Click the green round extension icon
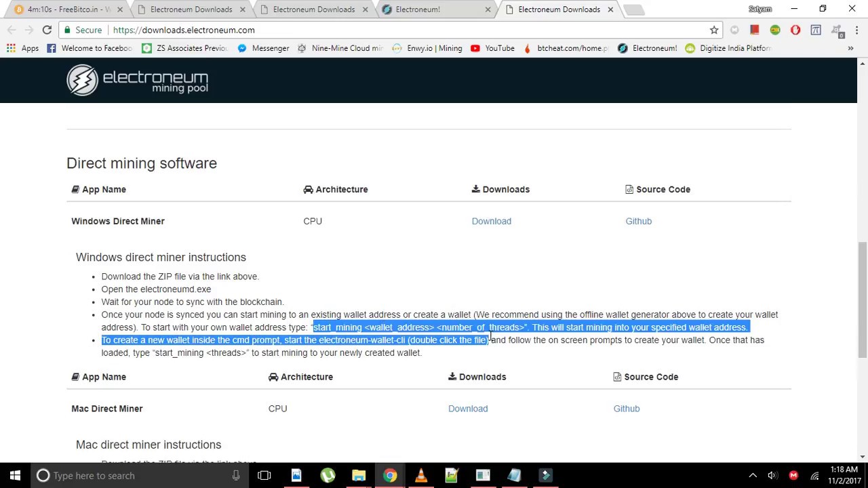 775,30
